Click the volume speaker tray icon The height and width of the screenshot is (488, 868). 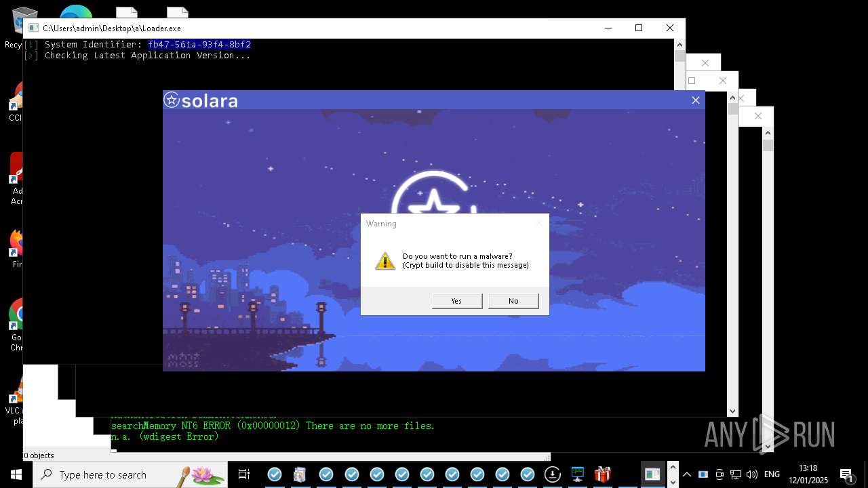[751, 474]
